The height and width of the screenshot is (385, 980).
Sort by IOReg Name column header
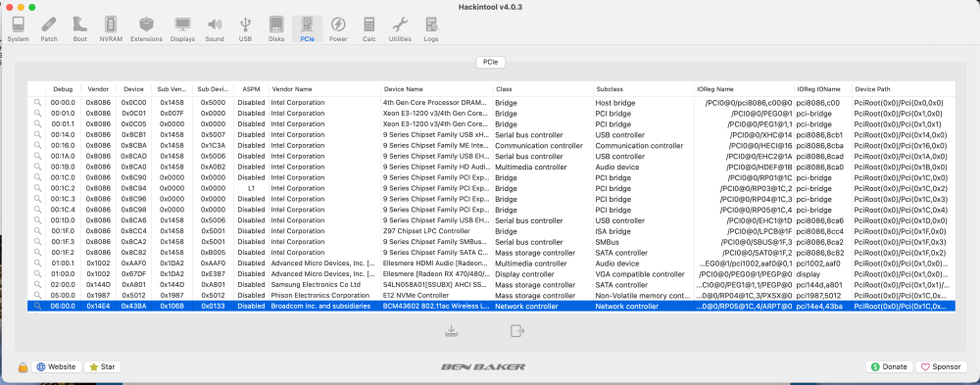pyautogui.click(x=745, y=89)
